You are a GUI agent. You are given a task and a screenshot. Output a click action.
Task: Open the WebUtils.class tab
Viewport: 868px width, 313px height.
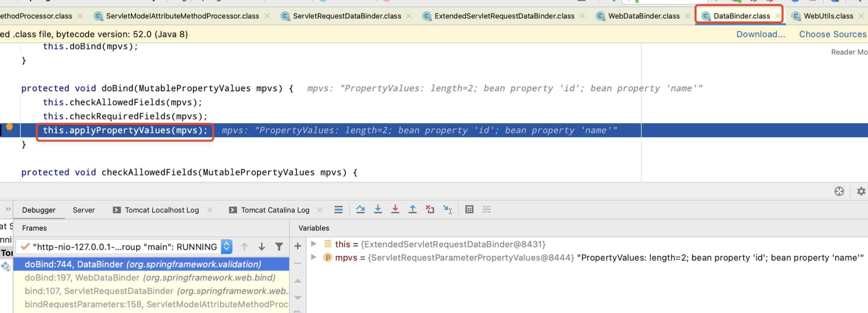(x=828, y=16)
